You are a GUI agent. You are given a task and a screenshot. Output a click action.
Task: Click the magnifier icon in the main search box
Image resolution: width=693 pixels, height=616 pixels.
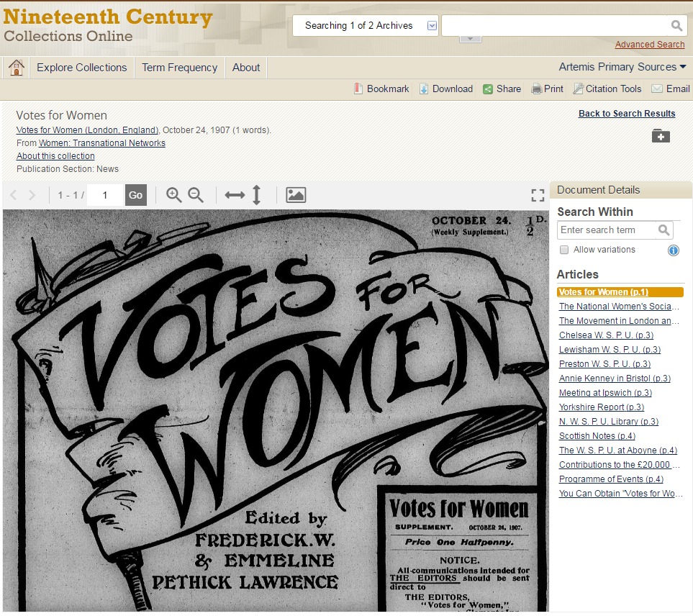click(x=676, y=26)
